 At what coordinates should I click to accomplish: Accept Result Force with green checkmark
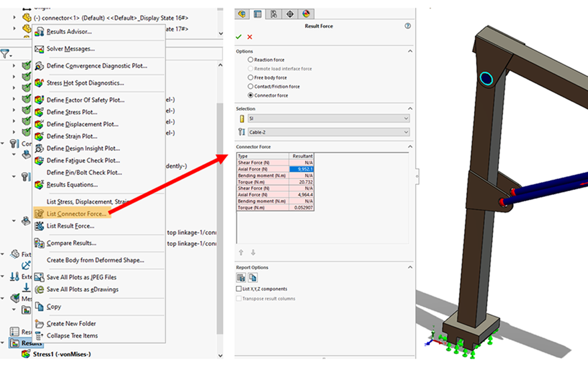(x=239, y=37)
